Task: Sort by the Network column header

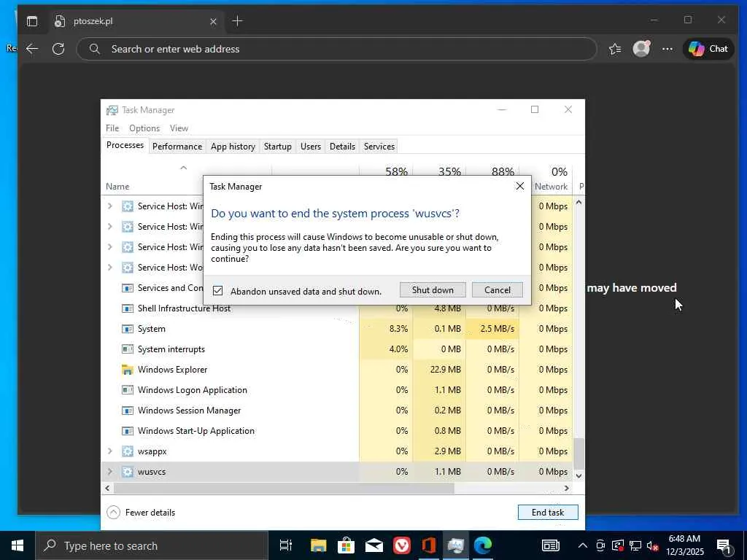Action: 551,186
